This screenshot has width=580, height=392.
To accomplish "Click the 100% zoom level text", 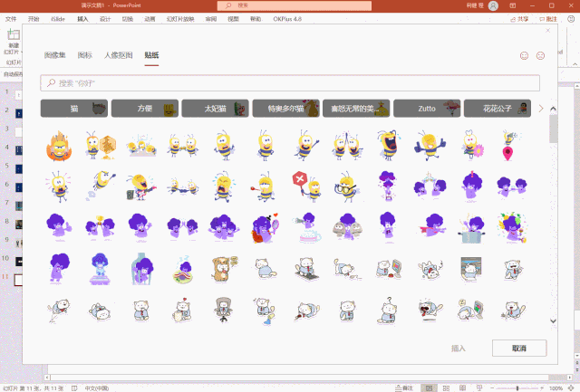I will pos(556,388).
